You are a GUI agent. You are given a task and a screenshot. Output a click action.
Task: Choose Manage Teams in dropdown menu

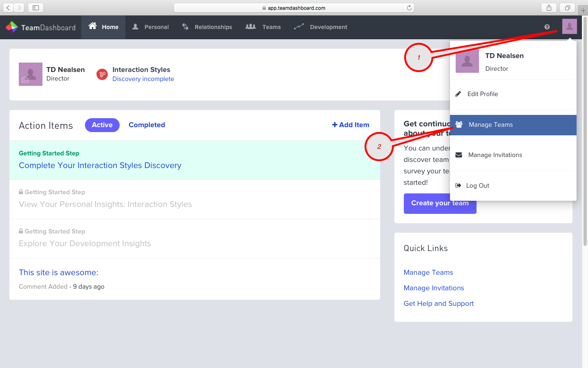coord(513,125)
